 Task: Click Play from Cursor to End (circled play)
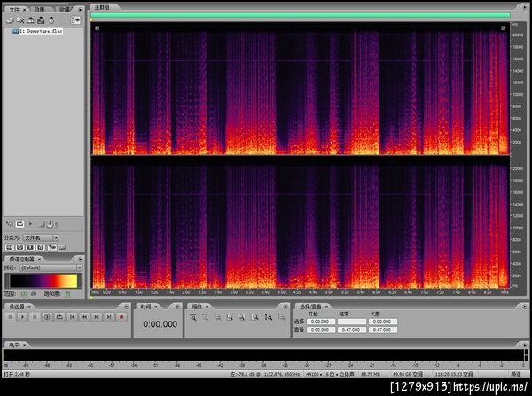pyautogui.click(x=47, y=317)
